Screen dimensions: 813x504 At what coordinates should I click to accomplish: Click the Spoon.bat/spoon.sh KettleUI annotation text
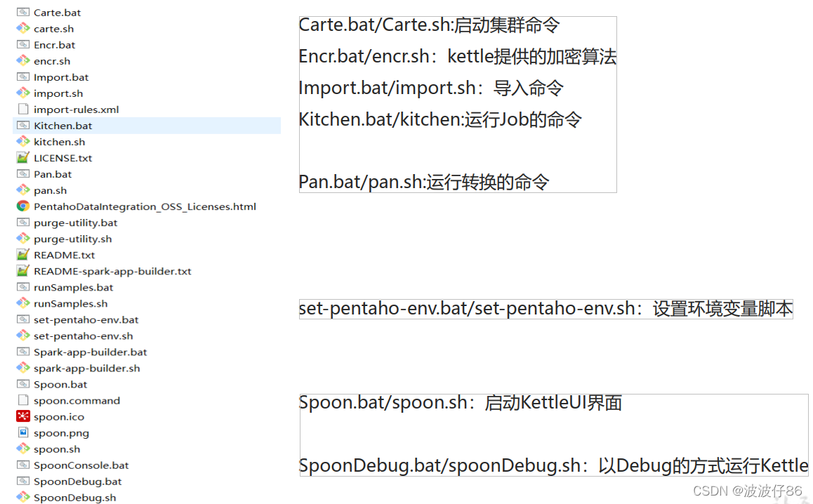[461, 402]
